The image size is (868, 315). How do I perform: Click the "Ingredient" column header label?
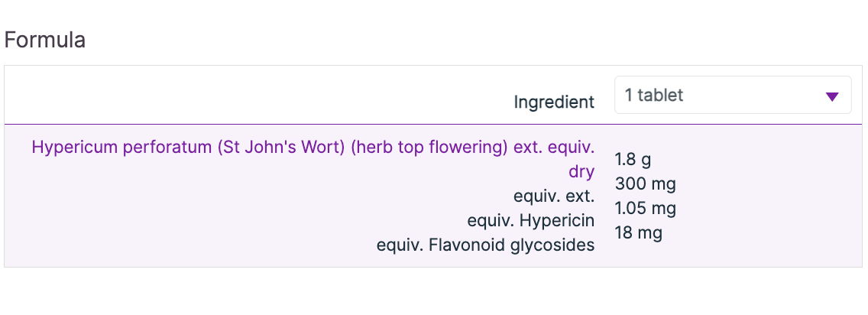(554, 102)
